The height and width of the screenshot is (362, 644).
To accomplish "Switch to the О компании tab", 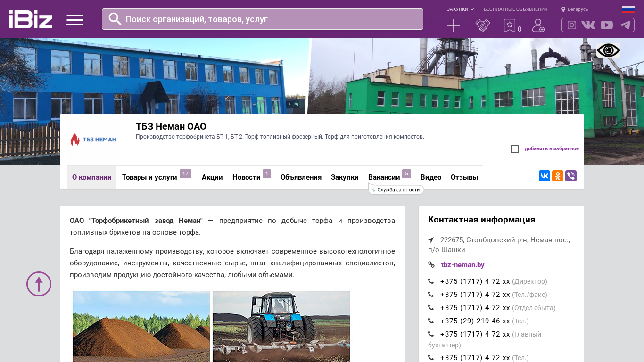I will [92, 177].
